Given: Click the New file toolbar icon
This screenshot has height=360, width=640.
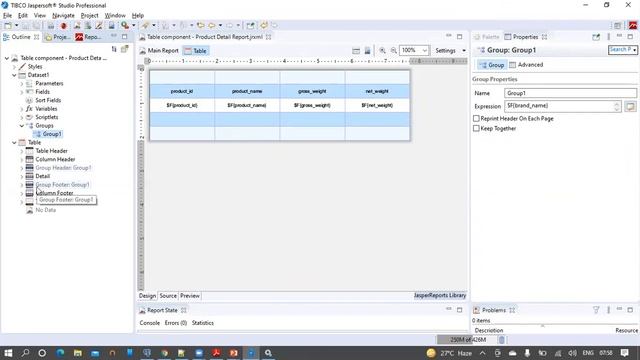Looking at the screenshot, I should [8, 25].
